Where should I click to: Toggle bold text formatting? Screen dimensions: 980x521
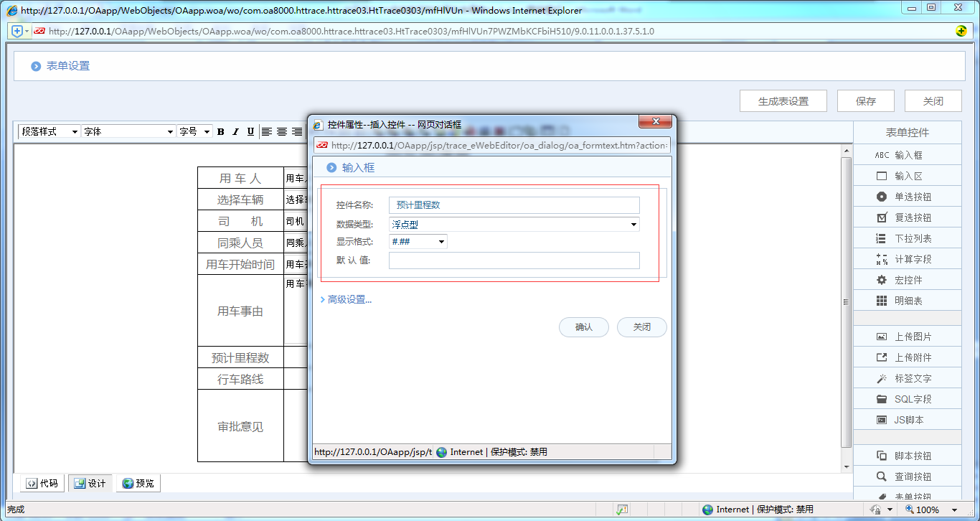(x=221, y=132)
